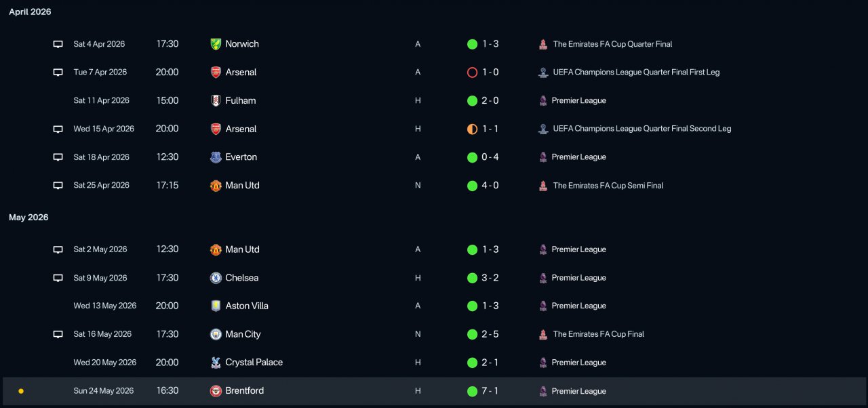Open the Brentford team name link

[x=244, y=391]
